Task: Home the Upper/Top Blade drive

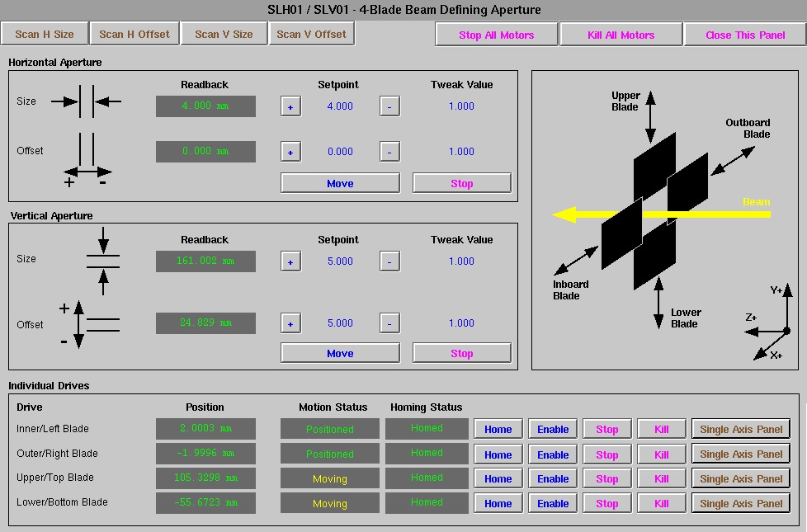Action: click(x=498, y=478)
